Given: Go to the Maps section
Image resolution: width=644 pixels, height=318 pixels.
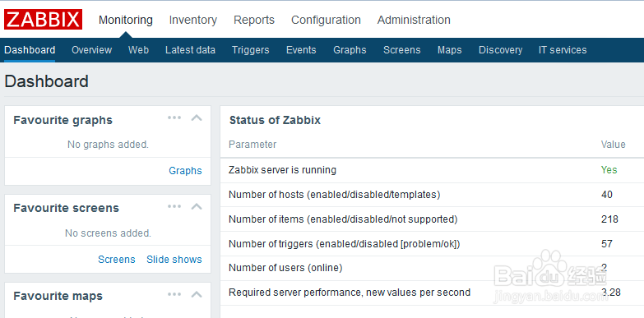Looking at the screenshot, I should [x=449, y=50].
